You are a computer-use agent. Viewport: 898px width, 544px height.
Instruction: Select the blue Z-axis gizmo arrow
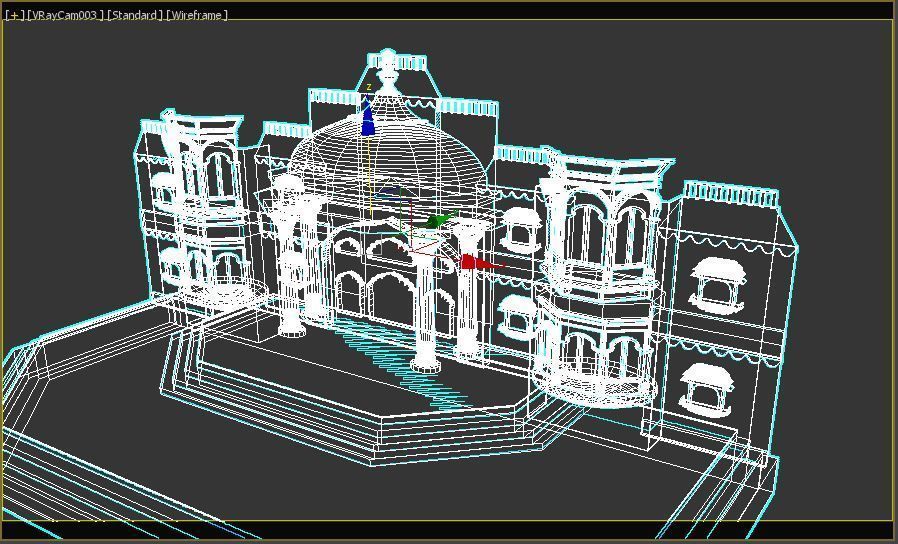(367, 117)
